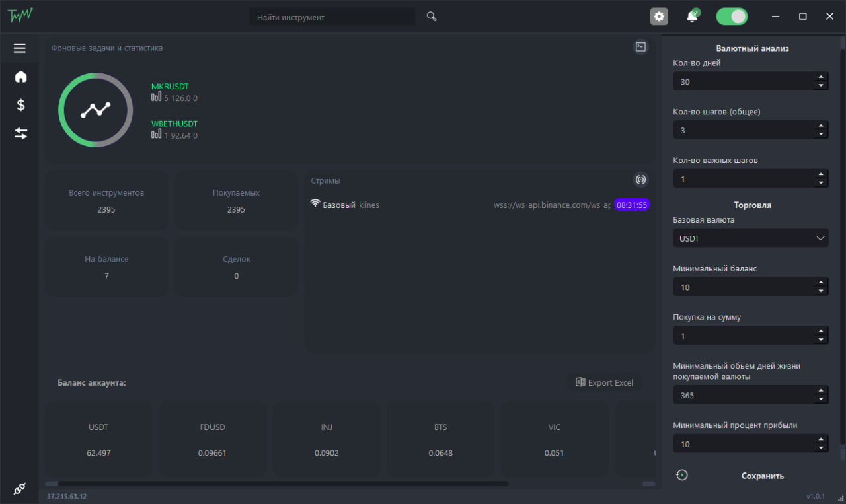The height and width of the screenshot is (504, 846).
Task: Decrease Минимальный процент прибыли value
Action: point(821,448)
